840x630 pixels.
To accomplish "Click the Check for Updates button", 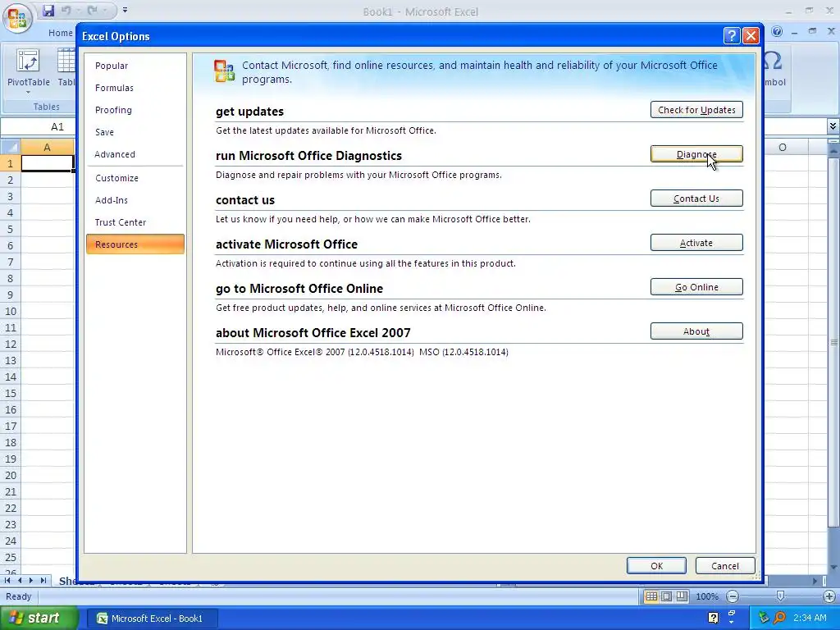I will 696,110.
